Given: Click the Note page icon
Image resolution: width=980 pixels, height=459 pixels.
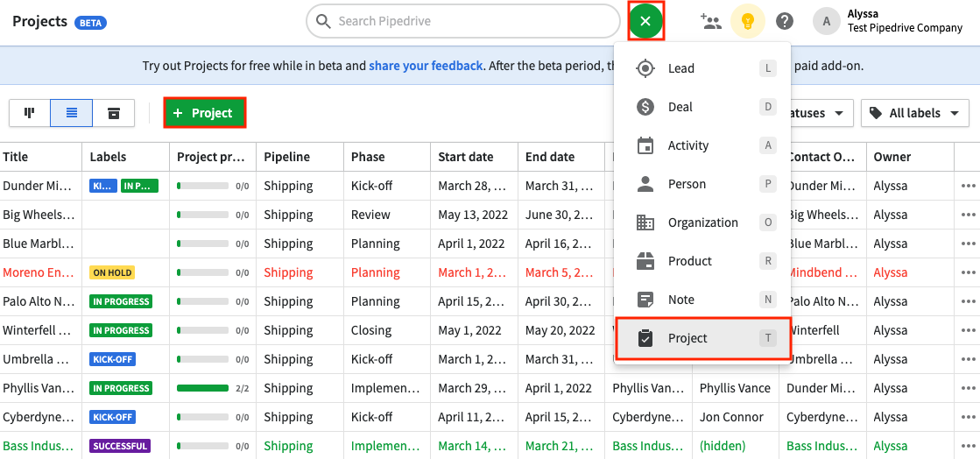Looking at the screenshot, I should [645, 300].
